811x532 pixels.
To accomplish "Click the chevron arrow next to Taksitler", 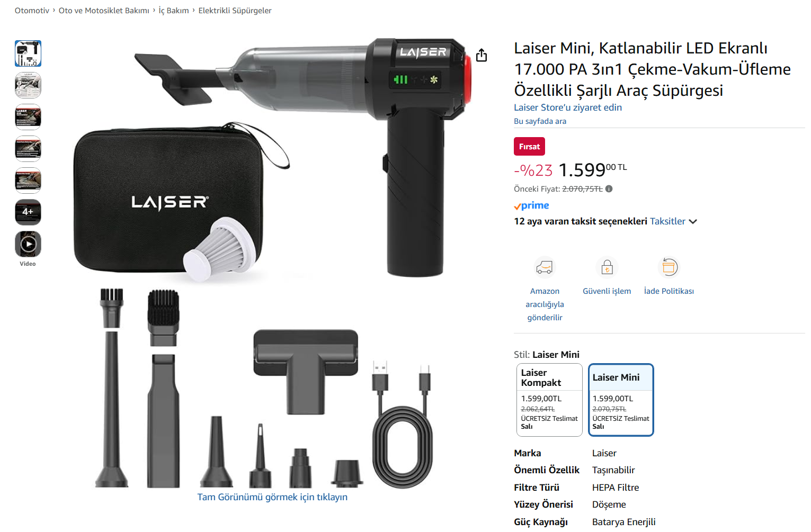I will (x=693, y=222).
